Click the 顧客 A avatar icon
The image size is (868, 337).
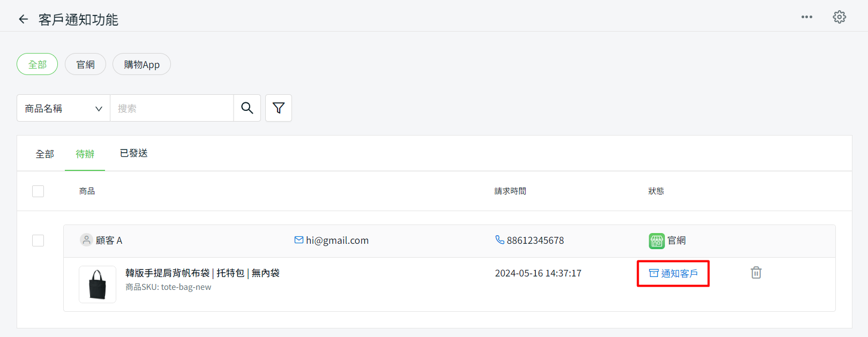point(86,240)
